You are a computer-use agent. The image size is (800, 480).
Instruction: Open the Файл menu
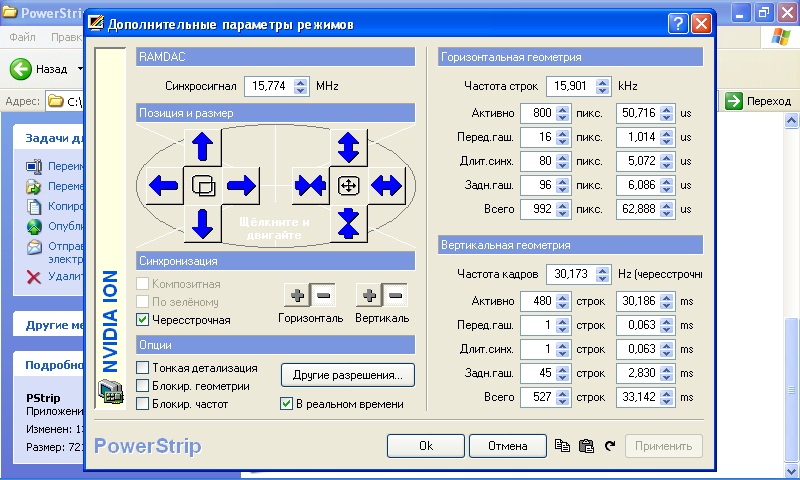pyautogui.click(x=23, y=37)
